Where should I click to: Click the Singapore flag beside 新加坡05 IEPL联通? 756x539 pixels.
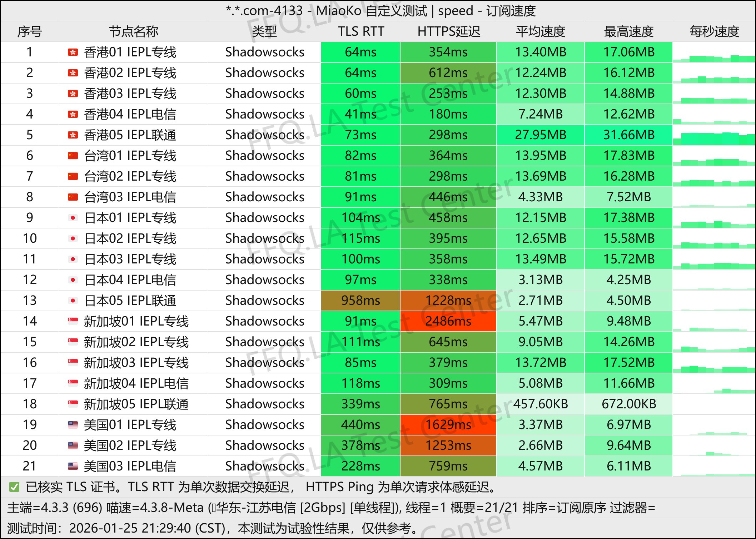(73, 404)
